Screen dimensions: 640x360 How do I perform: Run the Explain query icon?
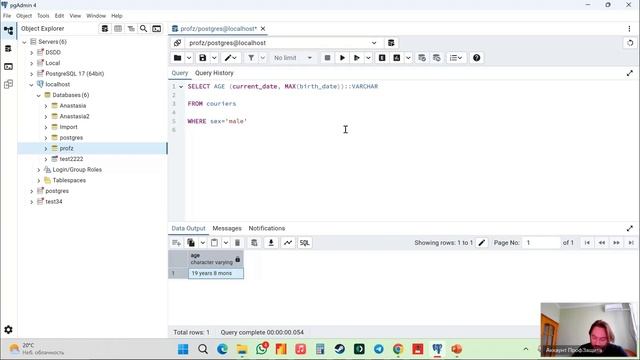(x=382, y=58)
